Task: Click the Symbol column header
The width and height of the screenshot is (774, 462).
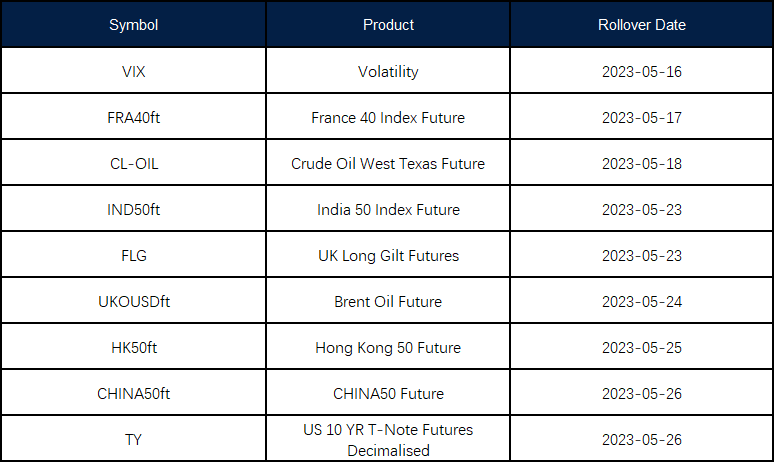Action: point(133,25)
